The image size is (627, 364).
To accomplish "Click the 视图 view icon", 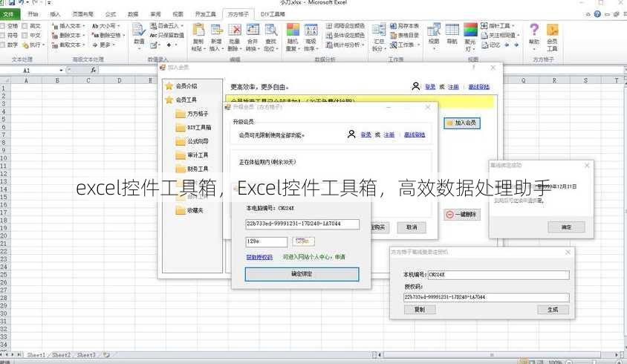I will point(434,30).
